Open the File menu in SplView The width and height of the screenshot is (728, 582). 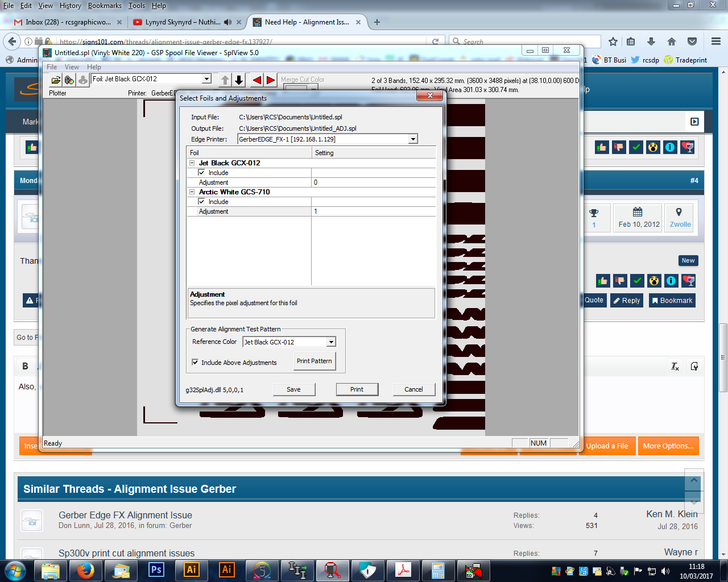[52, 67]
